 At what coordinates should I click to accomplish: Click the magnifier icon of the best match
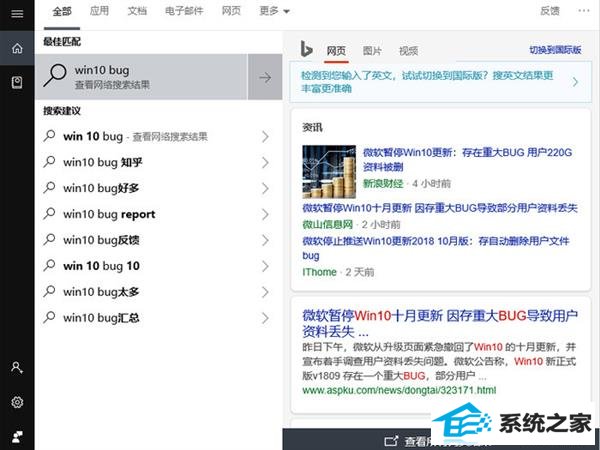(x=55, y=75)
